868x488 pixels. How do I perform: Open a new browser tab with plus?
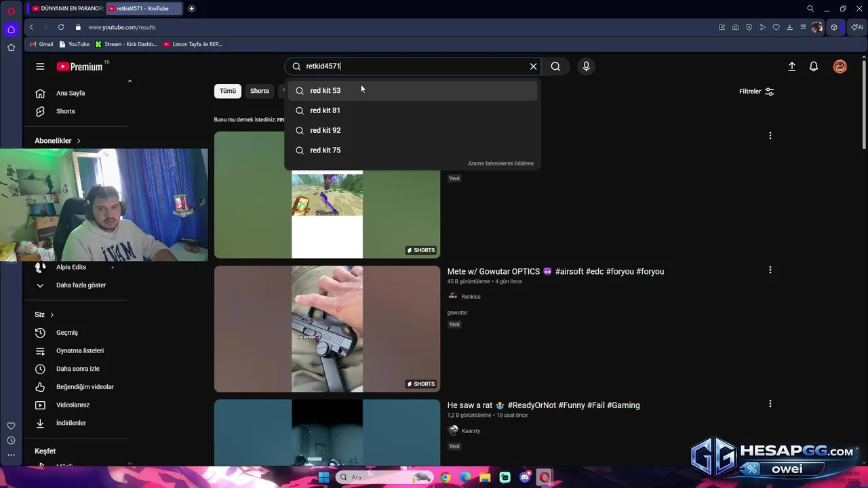pos(192,9)
